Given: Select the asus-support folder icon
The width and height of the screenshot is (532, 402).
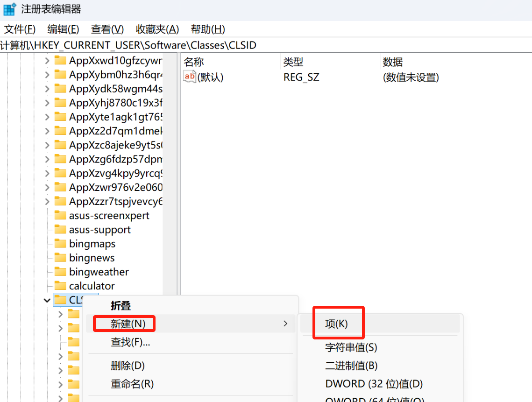Looking at the screenshot, I should 60,230.
